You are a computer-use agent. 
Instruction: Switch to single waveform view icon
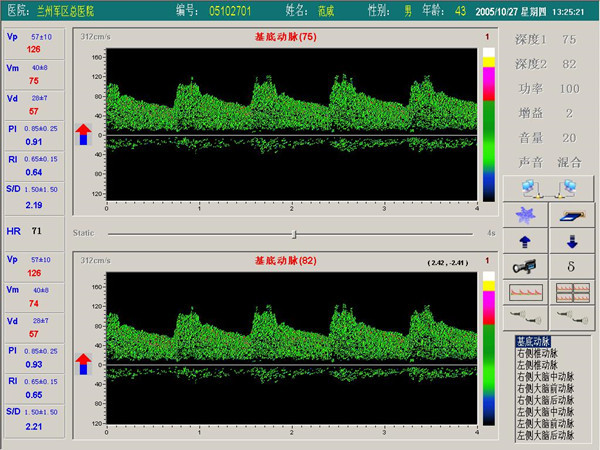click(525, 292)
